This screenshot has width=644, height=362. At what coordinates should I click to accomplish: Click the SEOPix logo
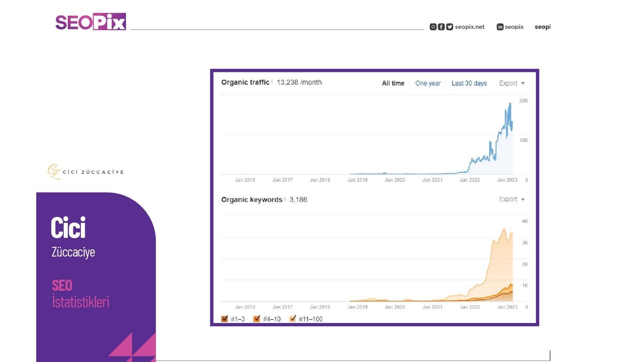click(91, 22)
